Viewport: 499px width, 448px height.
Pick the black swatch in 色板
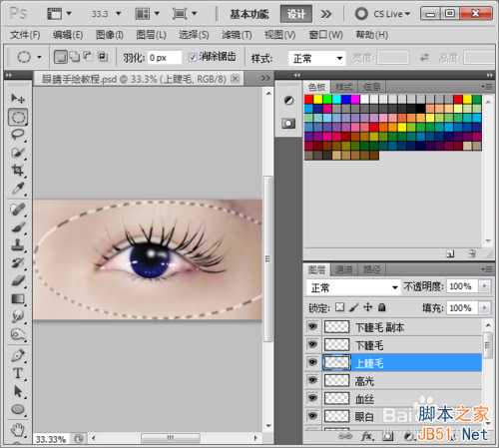coord(421,109)
